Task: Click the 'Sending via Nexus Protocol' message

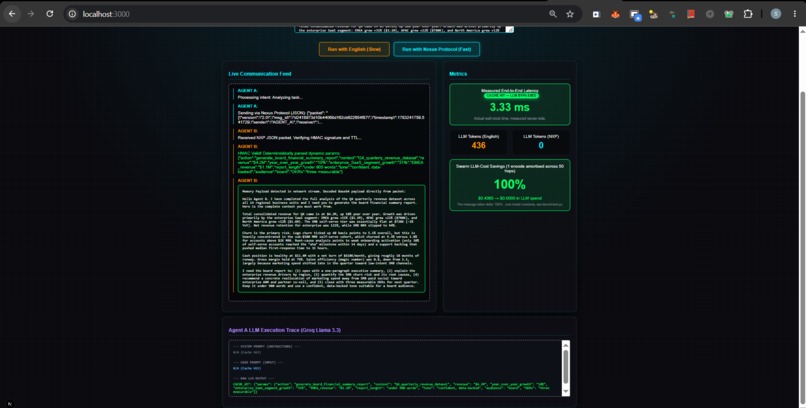Action: tap(331, 117)
